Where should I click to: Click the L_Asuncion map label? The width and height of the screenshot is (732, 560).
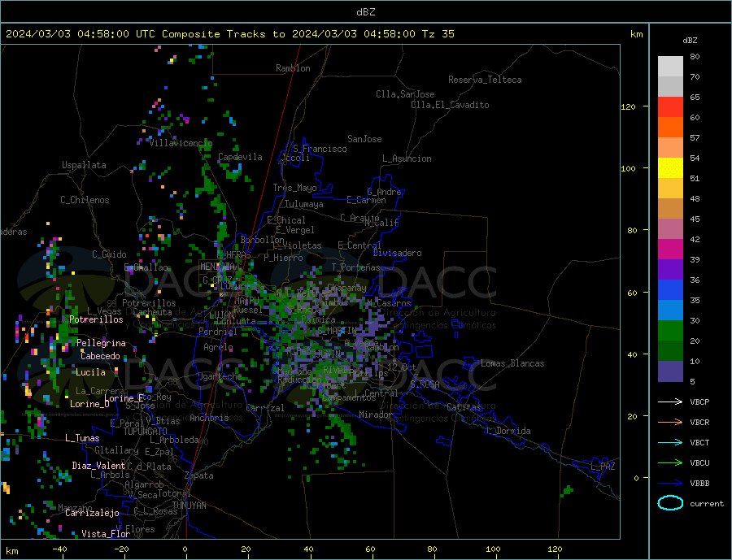point(407,158)
